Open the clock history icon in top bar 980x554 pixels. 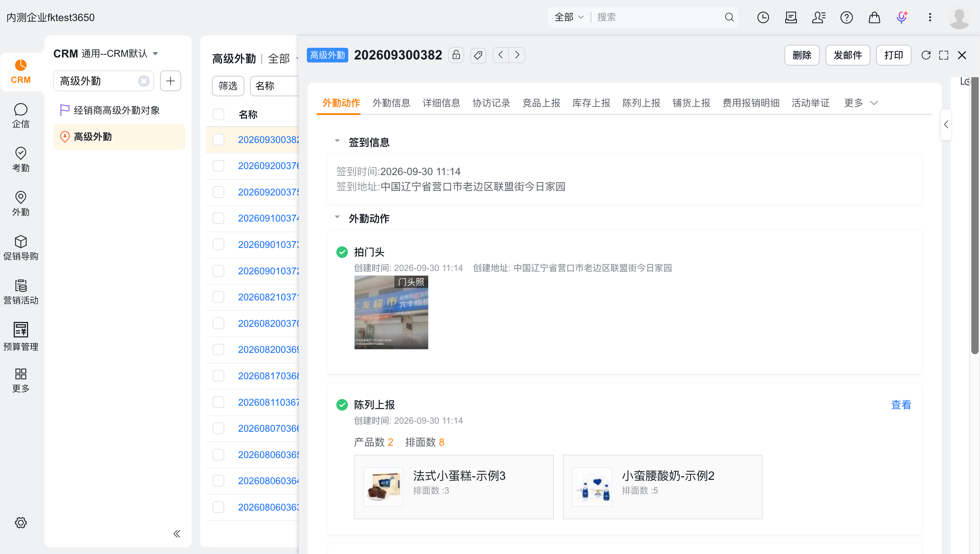(x=763, y=17)
